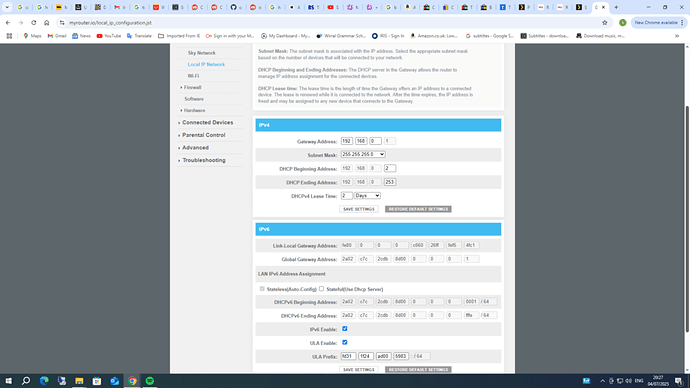Viewport: 690px width, 388px height.
Task: Open Outlook from the taskbar
Action: tap(114, 381)
